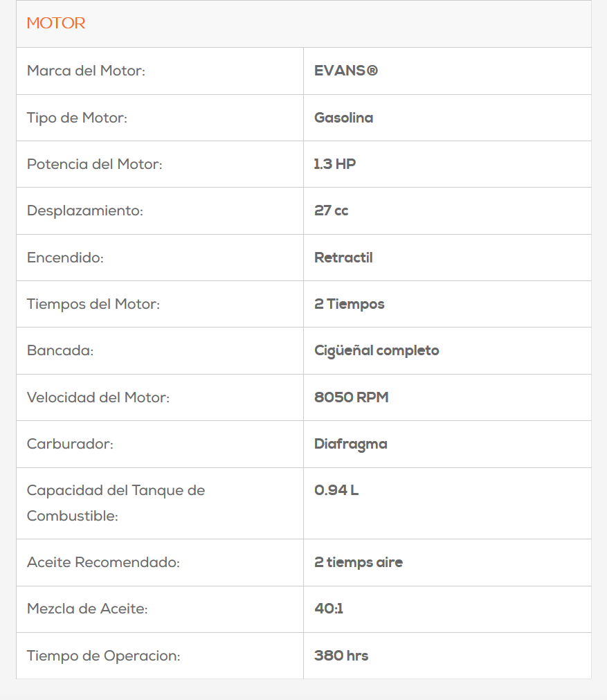Image resolution: width=607 pixels, height=700 pixels.
Task: Select the 'Cigüeñal completo' value
Action: pyautogui.click(x=377, y=351)
